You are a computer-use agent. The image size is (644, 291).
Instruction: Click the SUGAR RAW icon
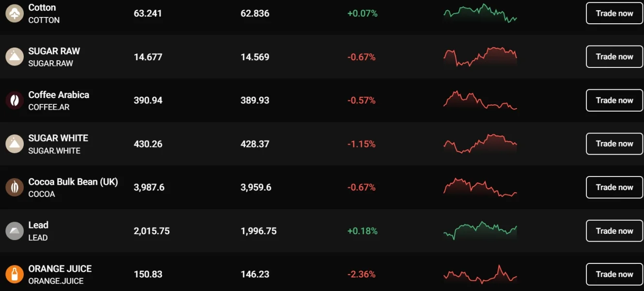pos(15,57)
